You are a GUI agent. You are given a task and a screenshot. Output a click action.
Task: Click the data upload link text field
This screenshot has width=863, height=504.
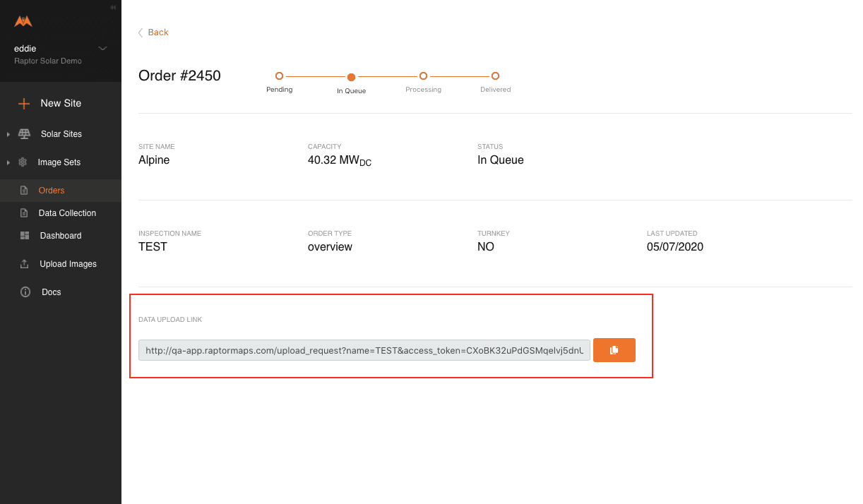(364, 350)
